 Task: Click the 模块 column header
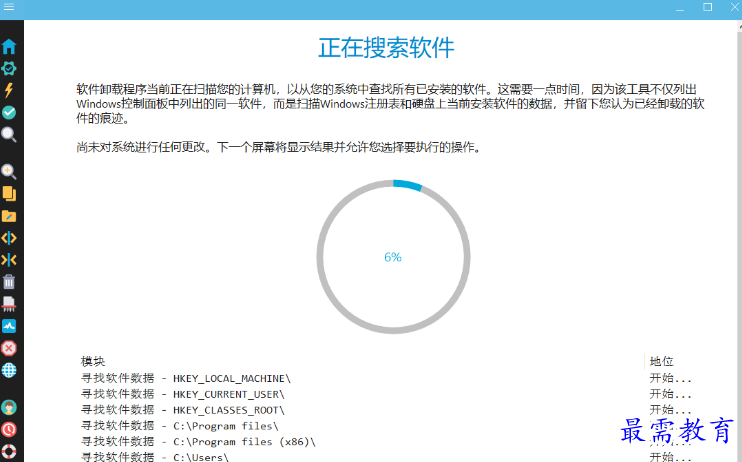[93, 362]
